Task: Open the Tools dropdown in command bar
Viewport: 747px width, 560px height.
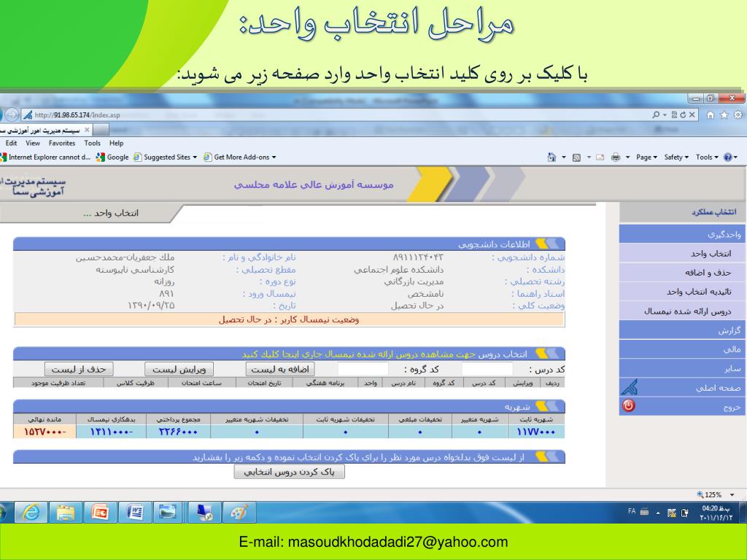Action: pyautogui.click(x=706, y=157)
